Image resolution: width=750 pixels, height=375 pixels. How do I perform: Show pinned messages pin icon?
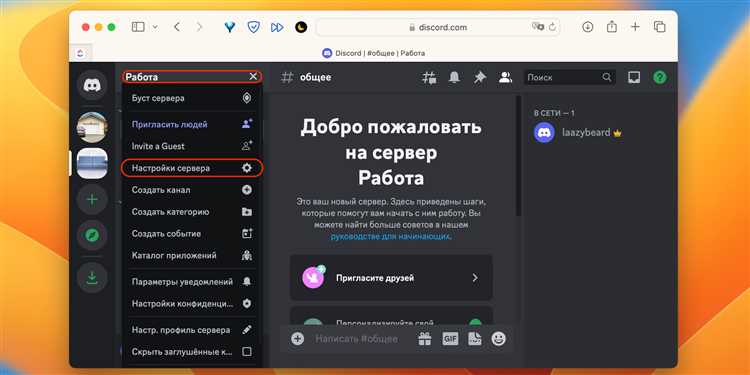479,77
